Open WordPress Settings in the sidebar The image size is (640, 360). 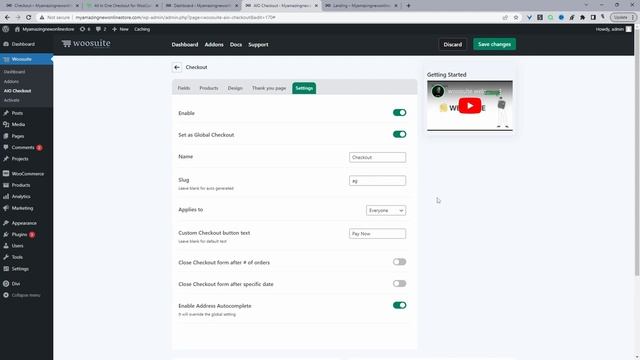20,269
